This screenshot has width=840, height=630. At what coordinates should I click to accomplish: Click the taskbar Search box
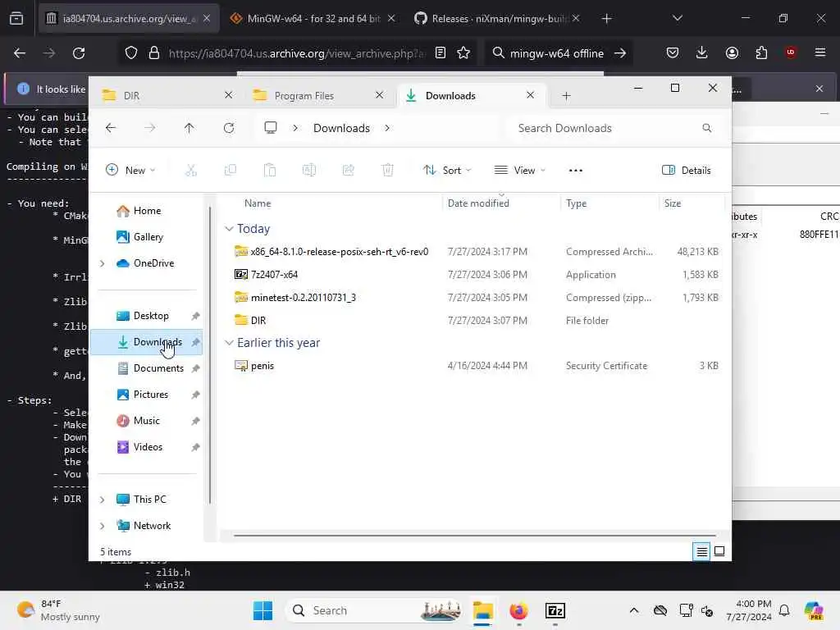pyautogui.click(x=375, y=610)
